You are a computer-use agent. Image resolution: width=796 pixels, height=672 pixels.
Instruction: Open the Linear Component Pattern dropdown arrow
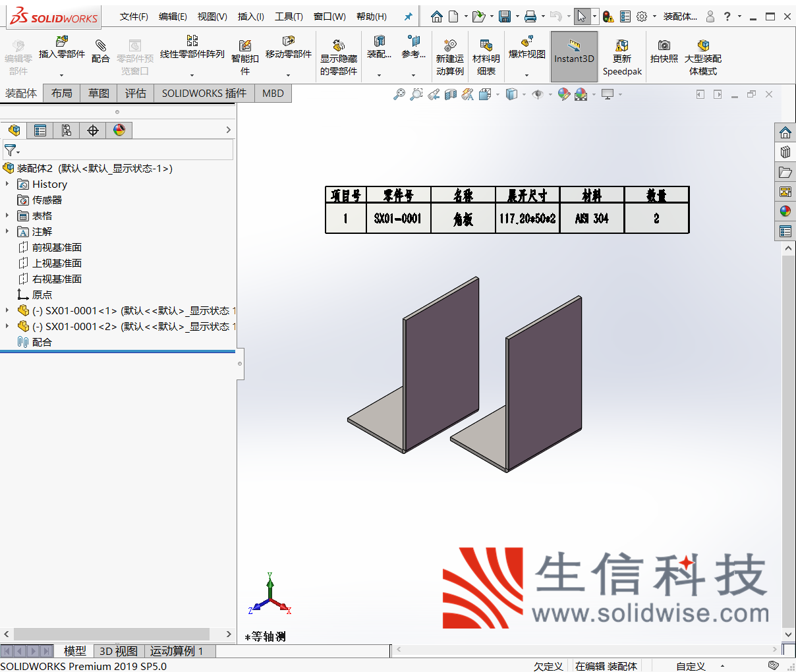point(192,74)
